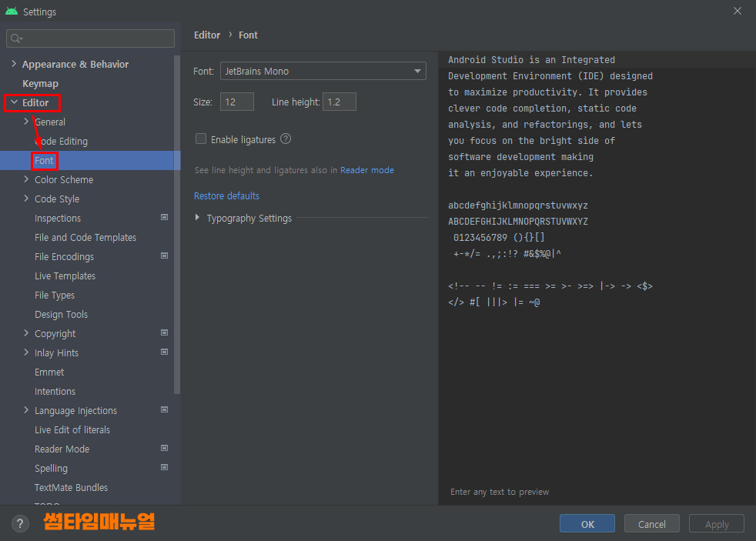Open File and Code Templates

pos(85,238)
